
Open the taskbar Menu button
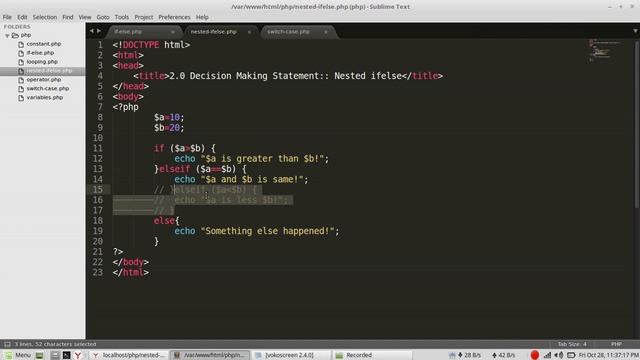(x=17, y=355)
